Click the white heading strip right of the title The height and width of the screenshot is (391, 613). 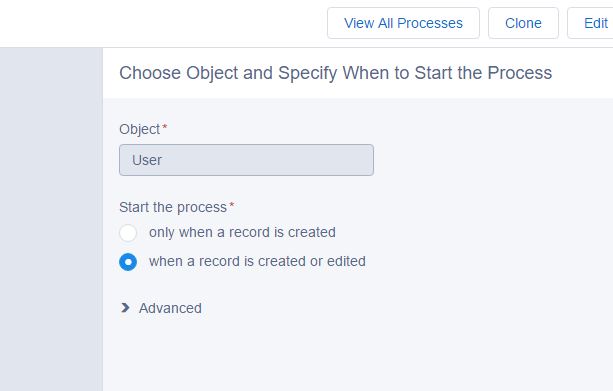click(583, 73)
